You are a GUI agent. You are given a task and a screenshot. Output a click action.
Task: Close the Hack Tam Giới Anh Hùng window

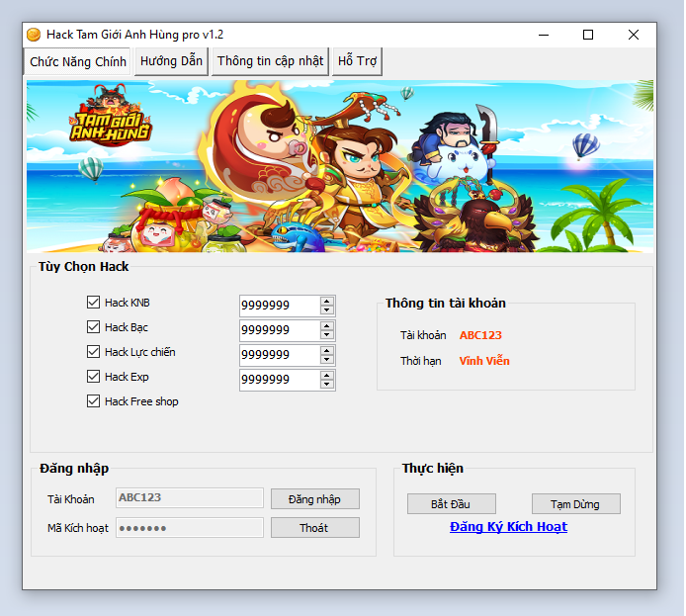coord(634,35)
